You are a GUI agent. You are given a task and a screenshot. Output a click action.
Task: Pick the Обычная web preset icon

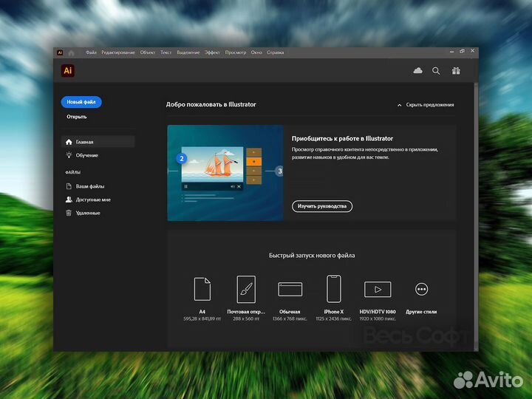pyautogui.click(x=290, y=289)
